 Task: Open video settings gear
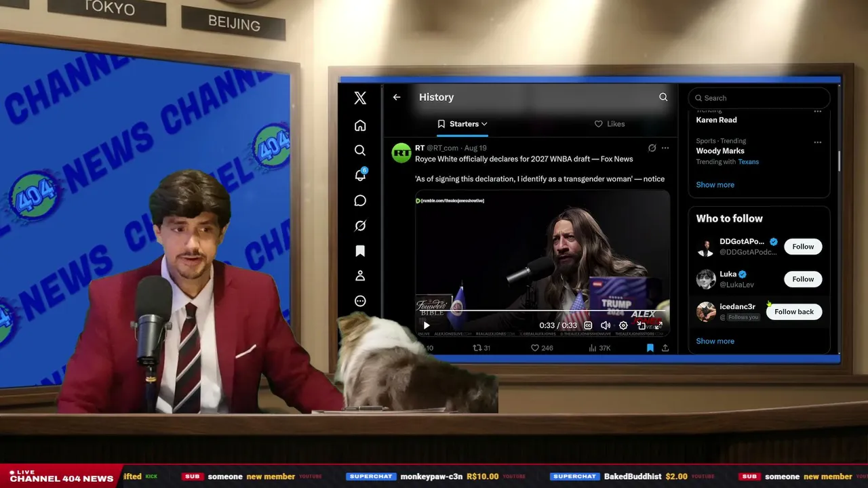[623, 325]
